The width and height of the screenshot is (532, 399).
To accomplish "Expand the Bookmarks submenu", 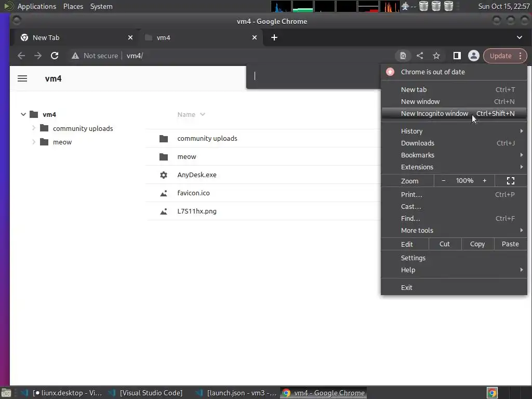I will point(454,155).
